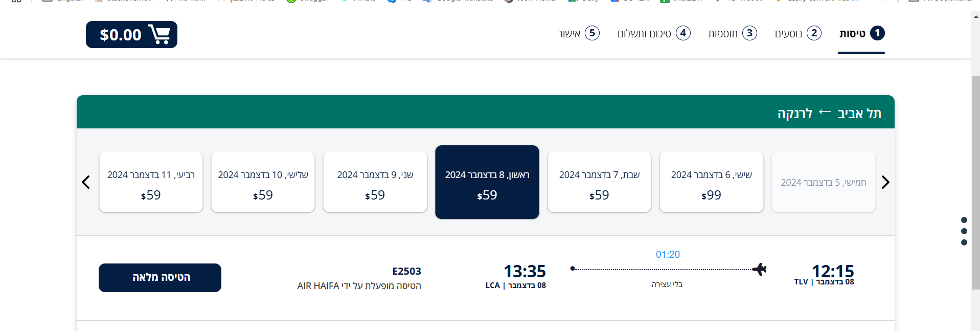Select the Friday 6 December date priced $99
Image resolution: width=980 pixels, height=331 pixels.
point(711,182)
